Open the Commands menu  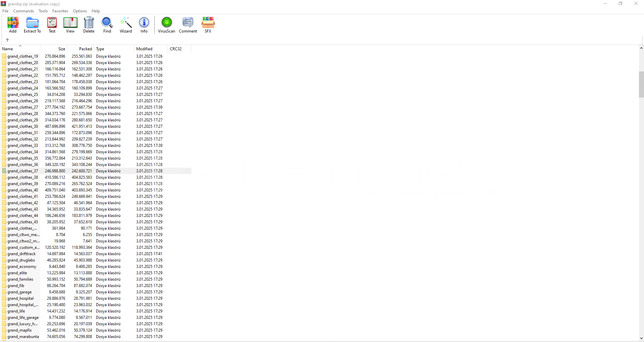coord(23,11)
